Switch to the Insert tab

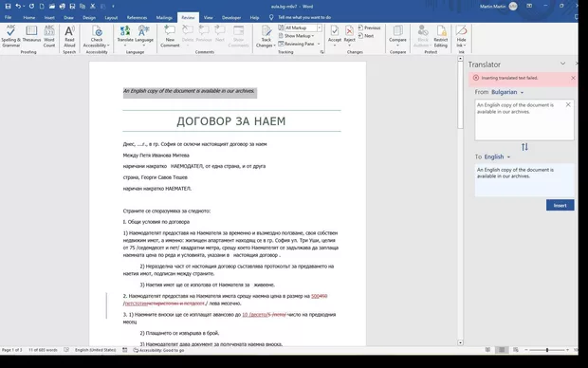coord(49,17)
